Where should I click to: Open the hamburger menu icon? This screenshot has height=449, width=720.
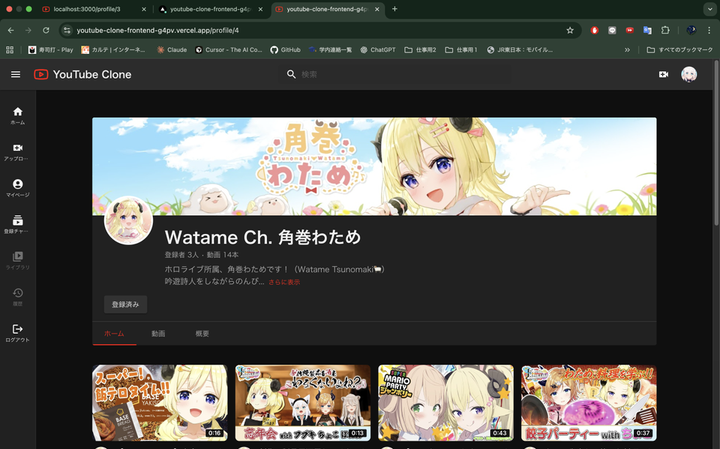(16, 74)
